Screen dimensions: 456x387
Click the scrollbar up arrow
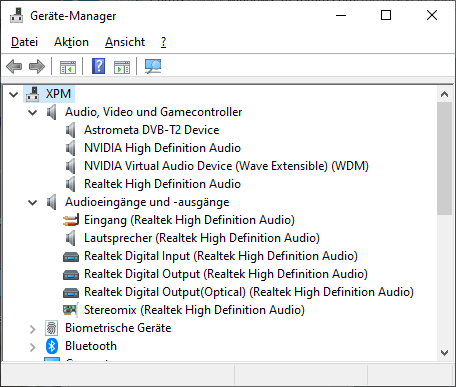click(444, 94)
